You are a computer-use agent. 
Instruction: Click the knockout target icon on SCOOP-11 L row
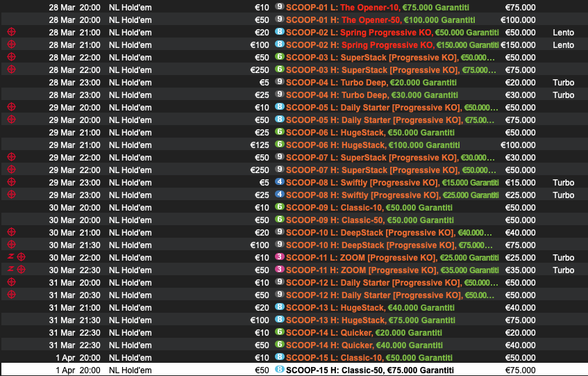click(x=22, y=257)
